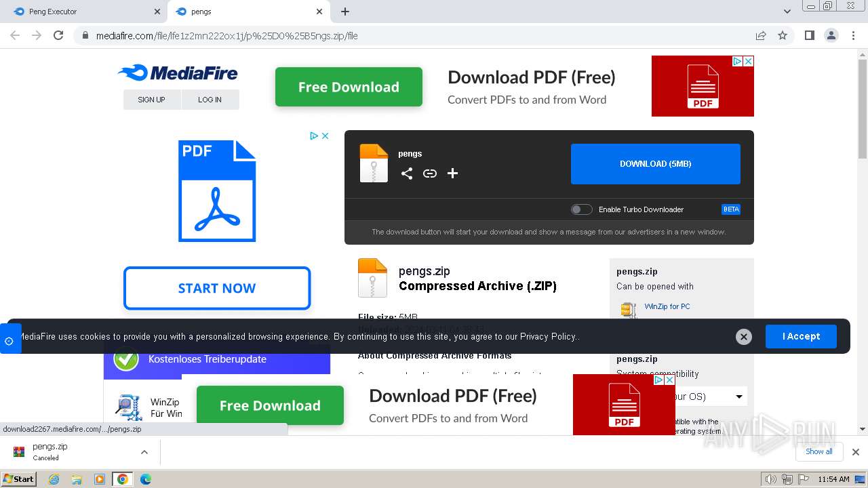Select the pengs tab
The height and width of the screenshot is (488, 868).
tap(248, 12)
